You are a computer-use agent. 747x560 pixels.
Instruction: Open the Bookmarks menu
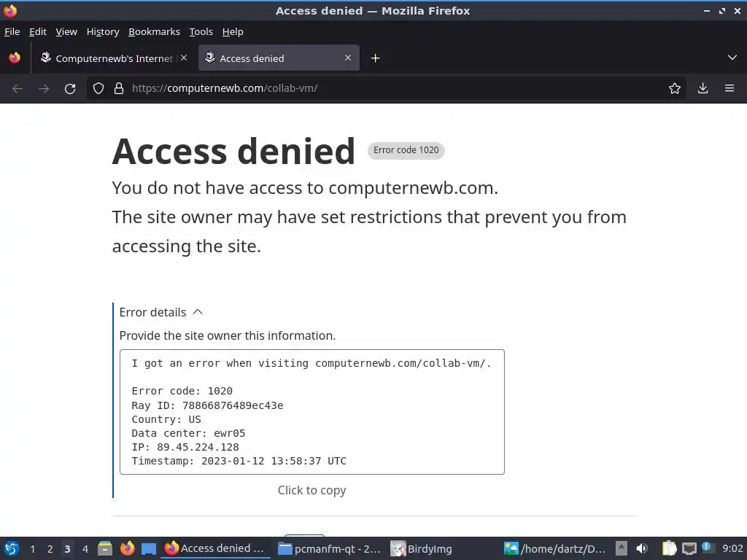(x=154, y=31)
